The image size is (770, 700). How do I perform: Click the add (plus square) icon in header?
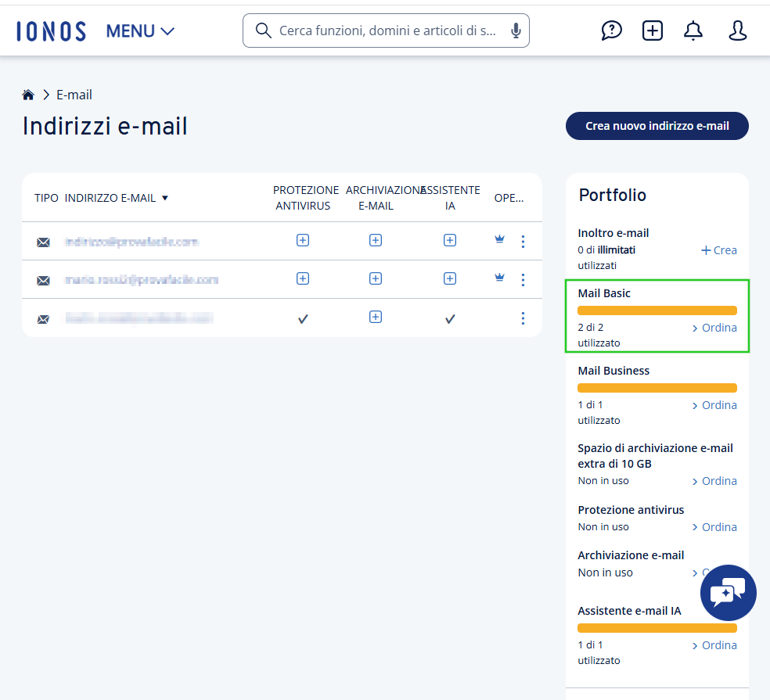652,31
